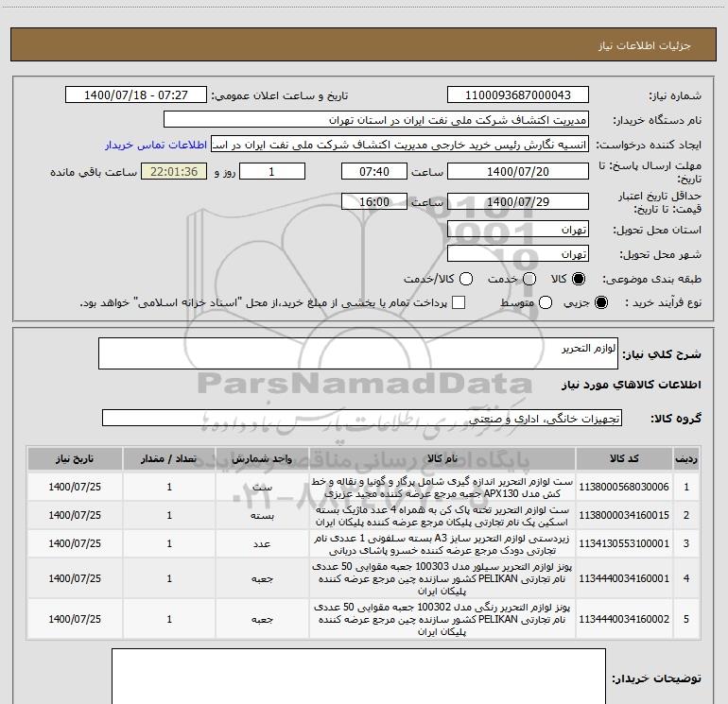This screenshot has height=704, width=728.
Task: Click the need number field 1100093687000043
Action: (518, 94)
